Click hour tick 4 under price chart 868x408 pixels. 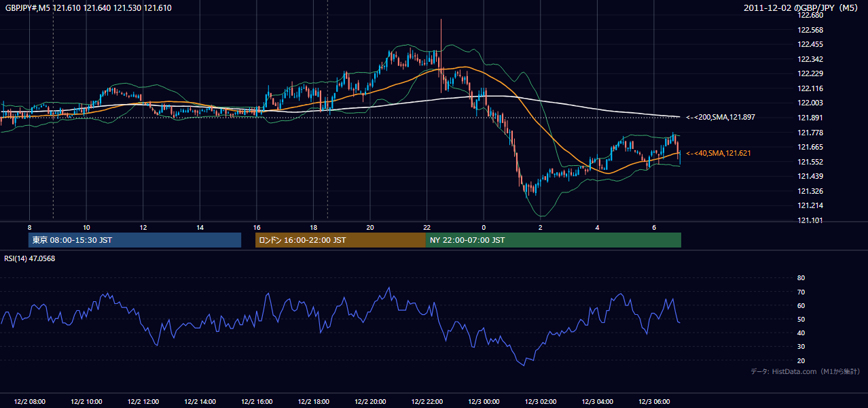point(597,227)
